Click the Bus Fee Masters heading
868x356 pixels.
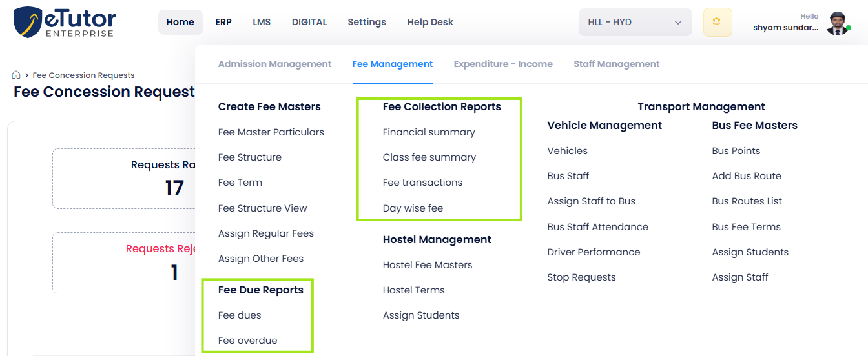(755, 126)
